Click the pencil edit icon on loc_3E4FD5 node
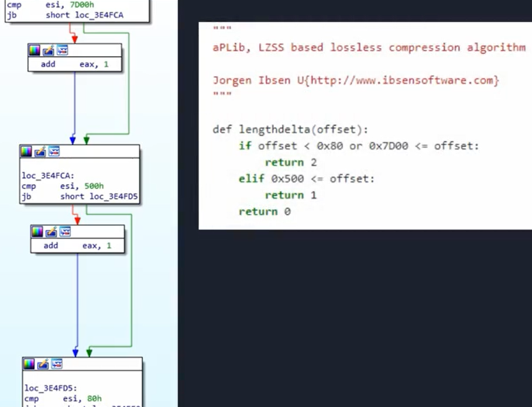This screenshot has width=532, height=407. 43,364
